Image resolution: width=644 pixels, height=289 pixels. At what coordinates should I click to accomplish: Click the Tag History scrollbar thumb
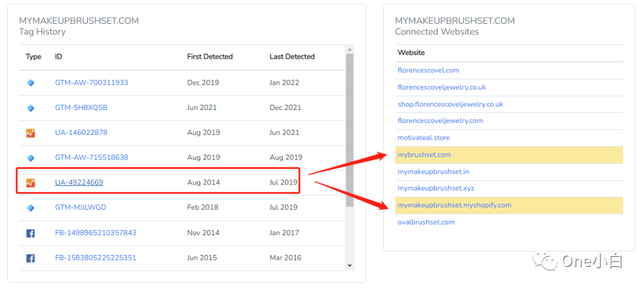coord(349,130)
